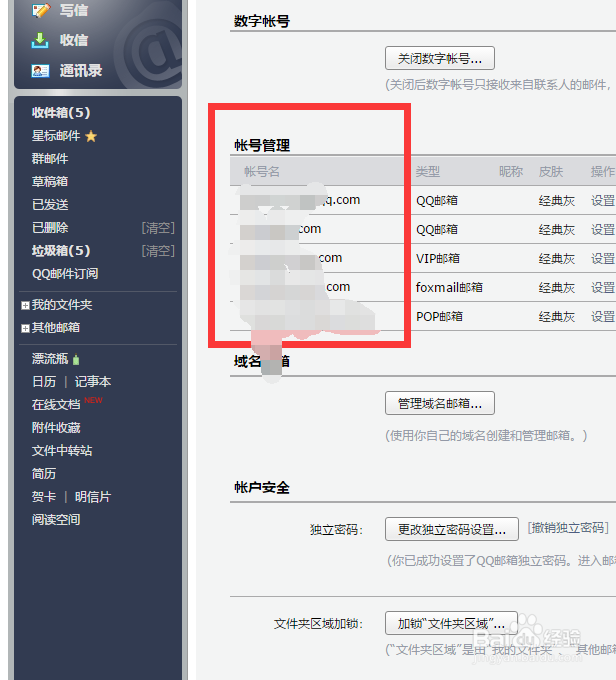The image size is (616, 680).
Task: Open 文件中转站 file transfer station
Action: [x=62, y=451]
